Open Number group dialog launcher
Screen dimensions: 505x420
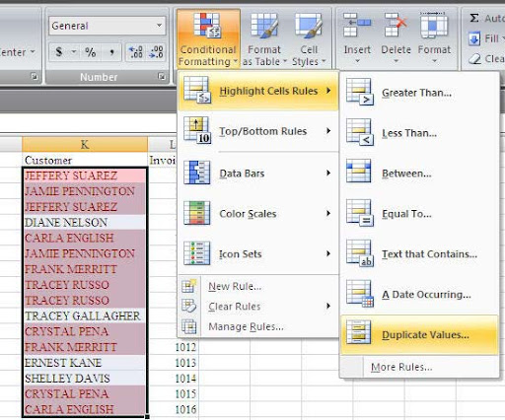[x=162, y=77]
